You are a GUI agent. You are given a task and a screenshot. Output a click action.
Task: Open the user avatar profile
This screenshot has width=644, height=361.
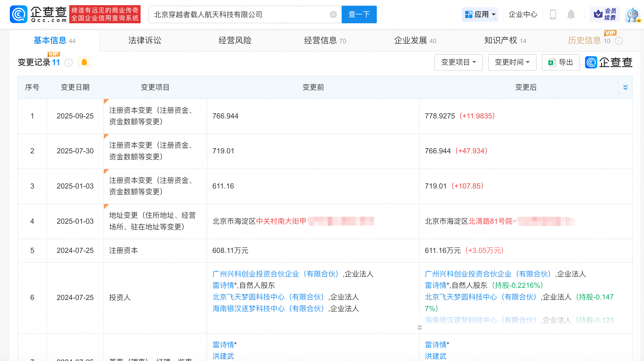pos(633,15)
